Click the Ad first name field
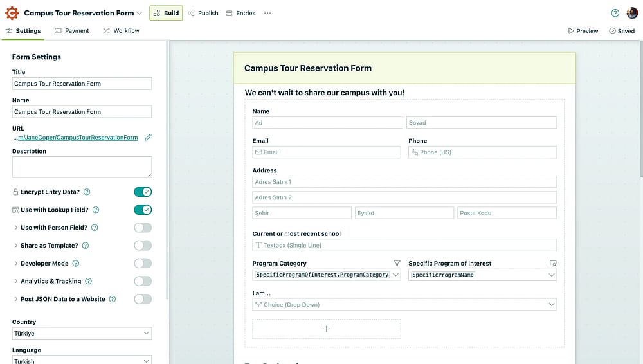This screenshot has height=364, width=643. 328,123
